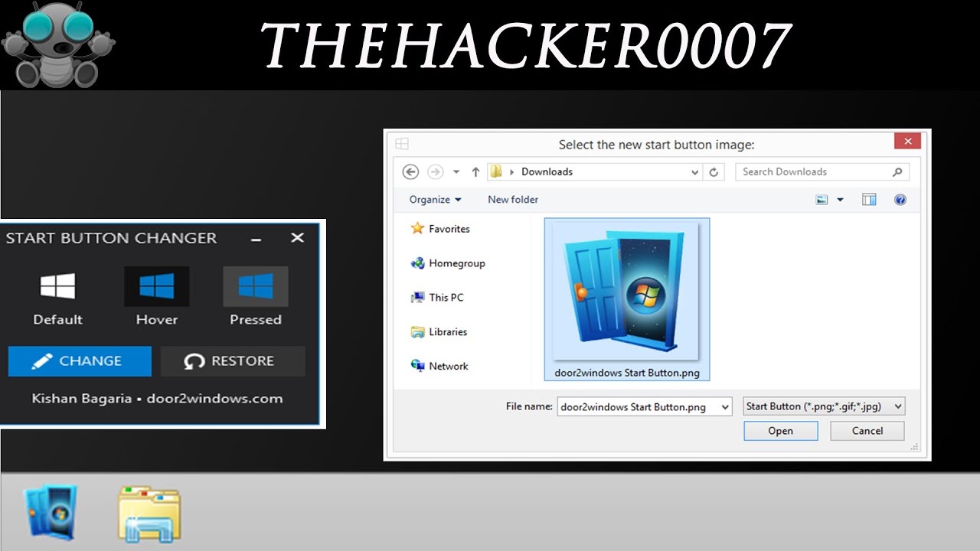Screen dimensions: 980x551
Task: Open File Explorer from the taskbar
Action: [x=149, y=514]
